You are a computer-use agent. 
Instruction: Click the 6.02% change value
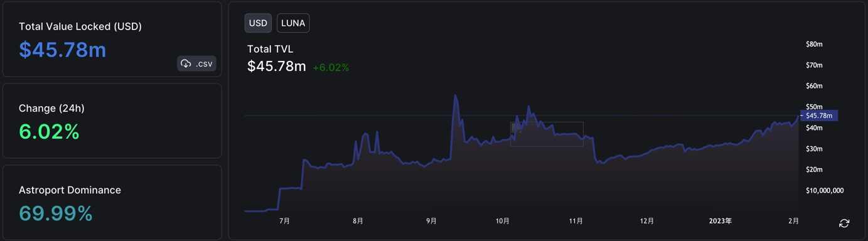tap(49, 132)
